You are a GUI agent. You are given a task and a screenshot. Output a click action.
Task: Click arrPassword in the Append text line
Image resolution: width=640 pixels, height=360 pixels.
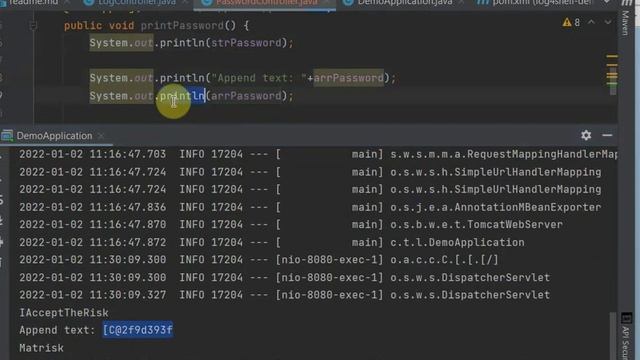pyautogui.click(x=349, y=78)
